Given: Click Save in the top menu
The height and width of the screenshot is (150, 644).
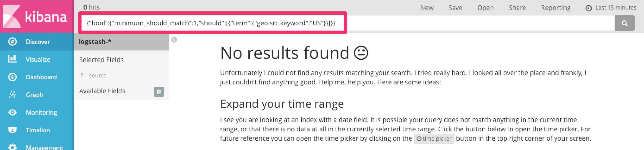Looking at the screenshot, I should pyautogui.click(x=455, y=8).
